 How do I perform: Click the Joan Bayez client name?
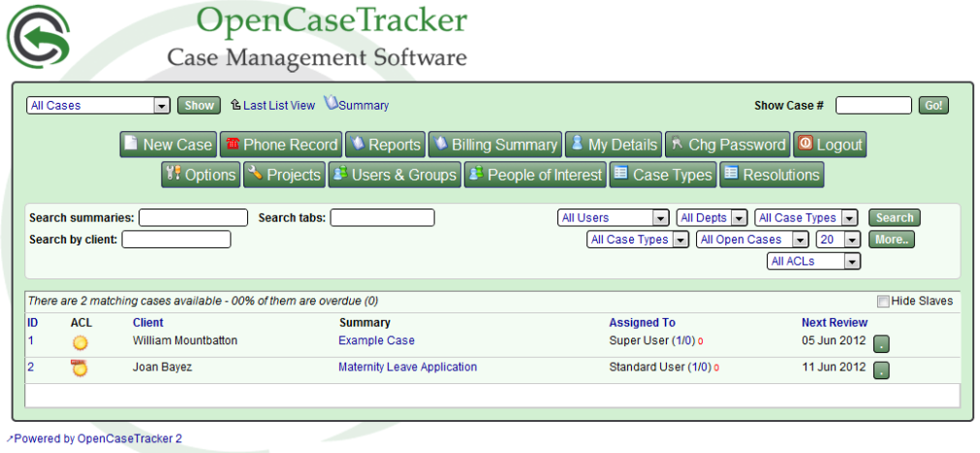point(163,367)
